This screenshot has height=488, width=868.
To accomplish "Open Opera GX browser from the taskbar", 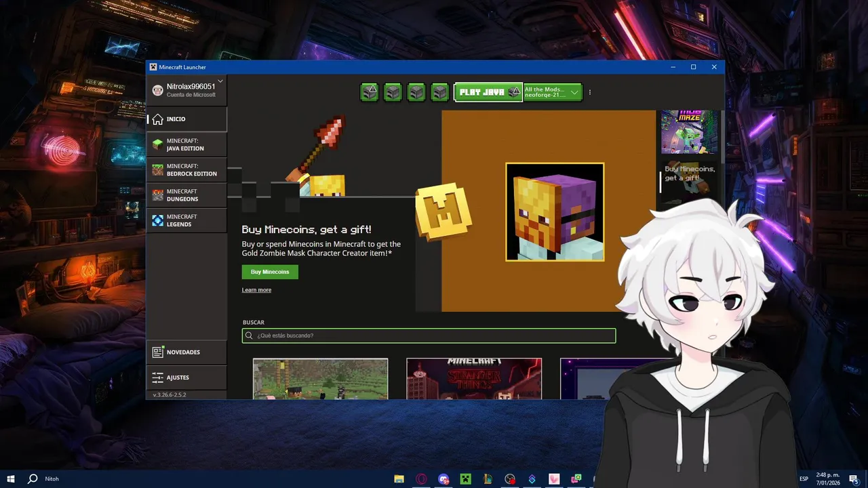I will click(421, 479).
